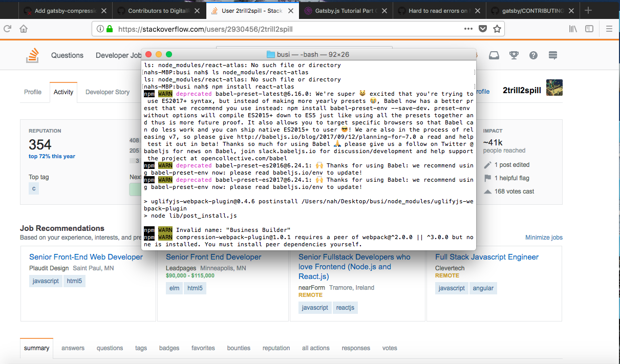The height and width of the screenshot is (364, 620).
Task: Select the Activity tab
Action: [63, 92]
